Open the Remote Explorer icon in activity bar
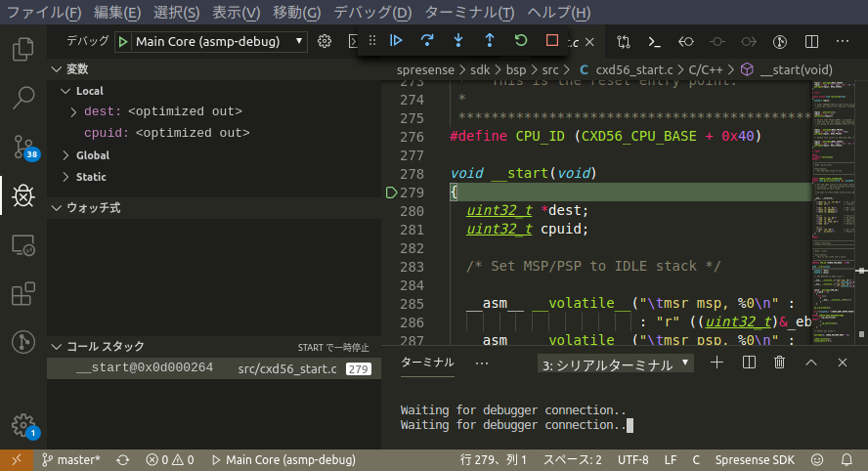This screenshot has height=471, width=868. [x=22, y=244]
